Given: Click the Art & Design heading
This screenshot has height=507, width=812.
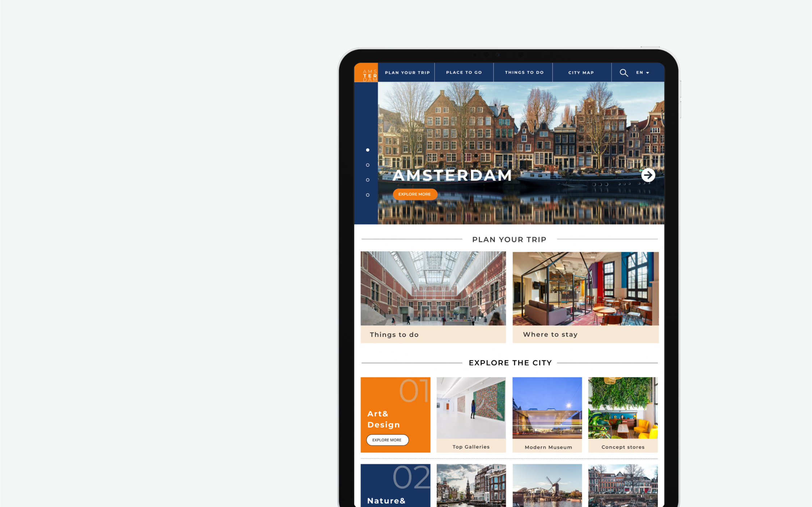Looking at the screenshot, I should (384, 419).
